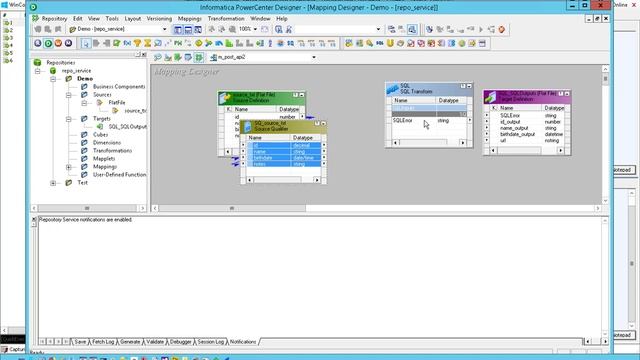640x360 pixels.
Task: Select User-Defined Functions in Navigator tree
Action: [119, 175]
